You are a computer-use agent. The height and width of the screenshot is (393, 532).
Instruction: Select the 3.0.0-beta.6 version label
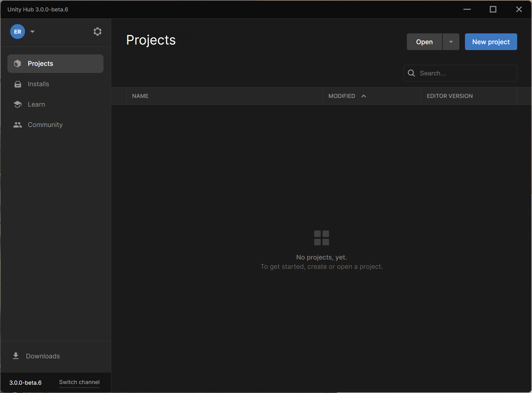25,382
